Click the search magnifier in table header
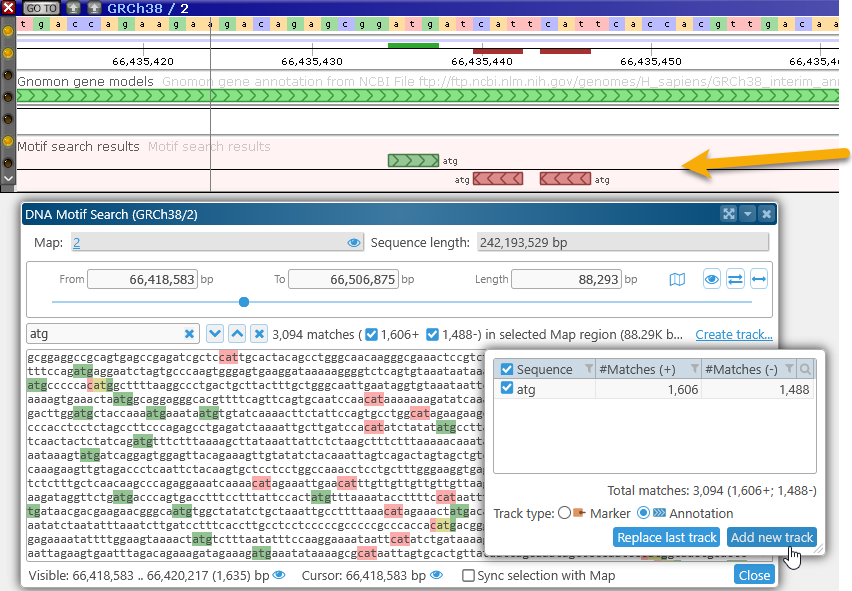Image resolution: width=852 pixels, height=591 pixels. 807,370
